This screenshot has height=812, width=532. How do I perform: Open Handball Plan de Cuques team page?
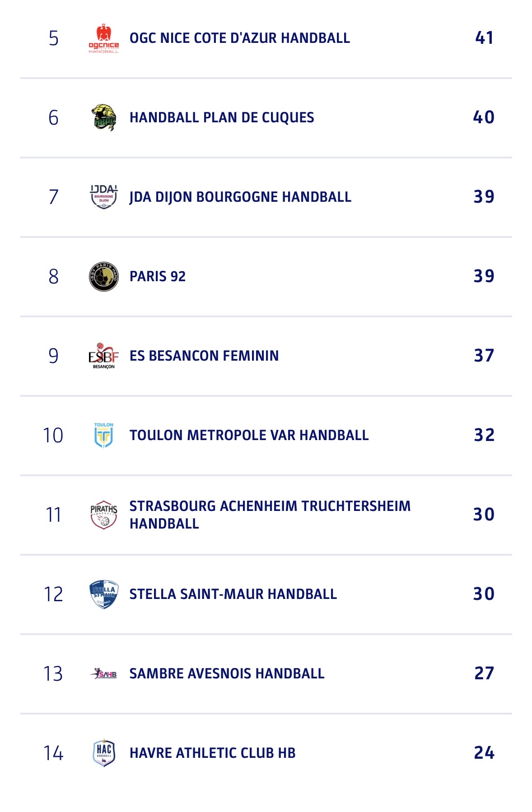tap(221, 118)
